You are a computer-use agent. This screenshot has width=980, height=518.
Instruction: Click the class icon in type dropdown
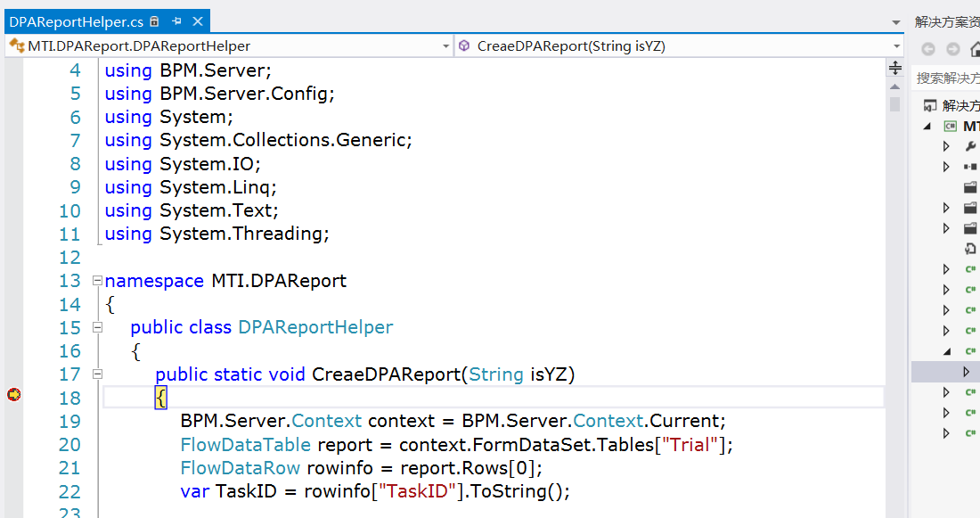tap(17, 45)
